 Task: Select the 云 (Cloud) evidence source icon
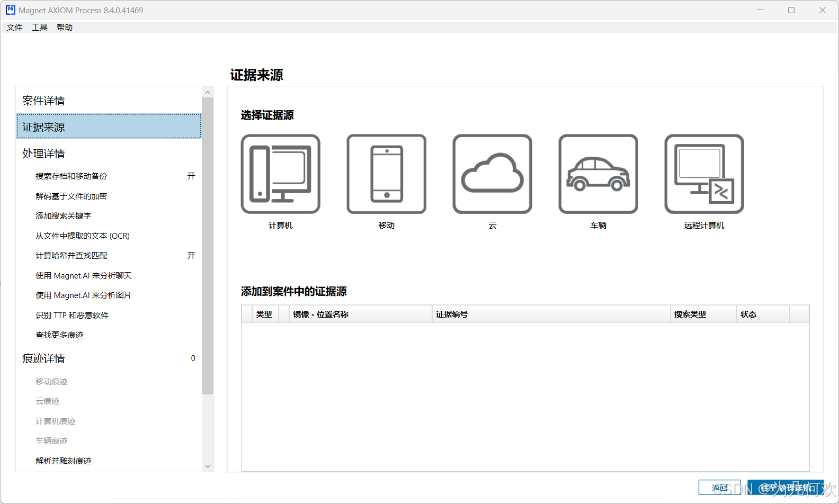[x=492, y=174]
